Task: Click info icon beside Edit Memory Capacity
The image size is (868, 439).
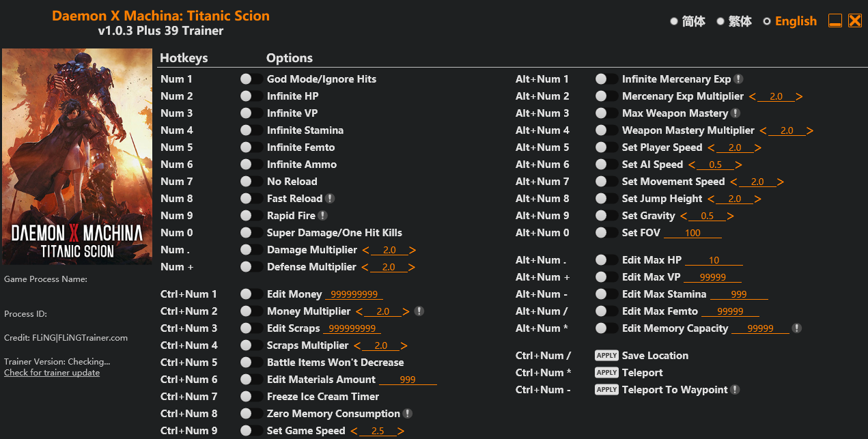Action: tap(796, 328)
